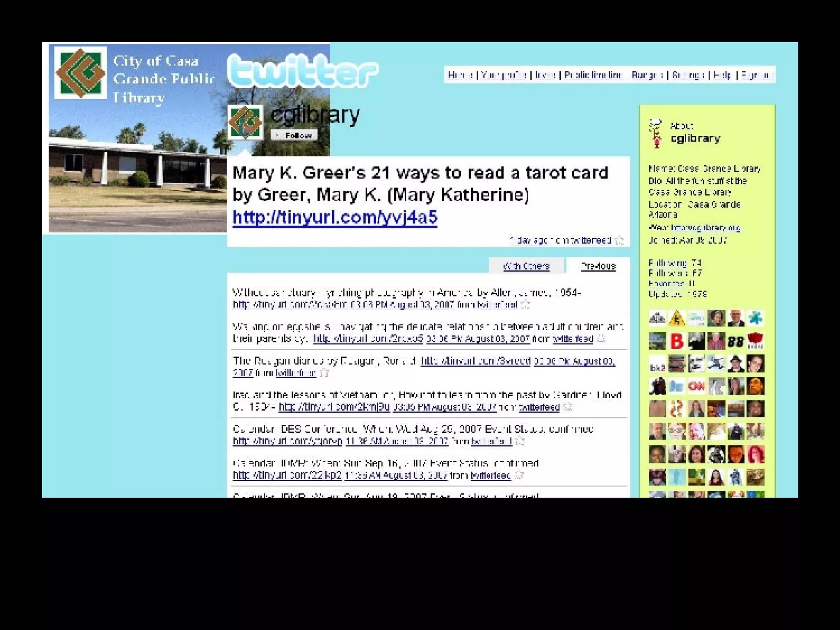This screenshot has width=840, height=630.
Task: Click the CNN avatar in following grid
Action: [x=696, y=386]
